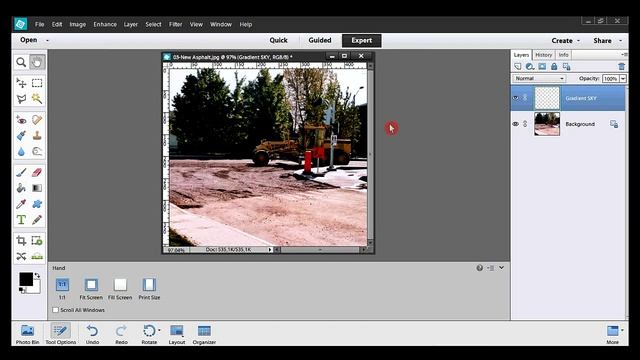Select the Content-Aware Move tool
The width and height of the screenshot is (640, 360).
point(21,256)
